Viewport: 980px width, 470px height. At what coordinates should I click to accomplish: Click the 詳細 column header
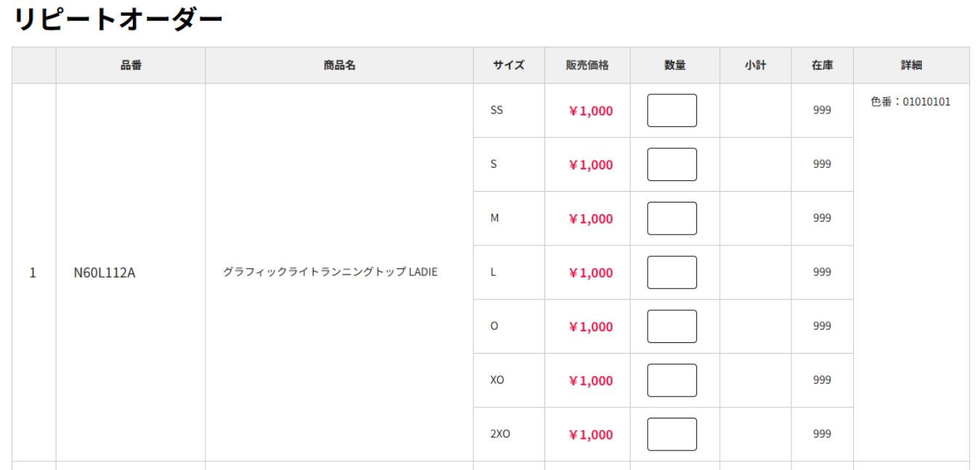912,65
